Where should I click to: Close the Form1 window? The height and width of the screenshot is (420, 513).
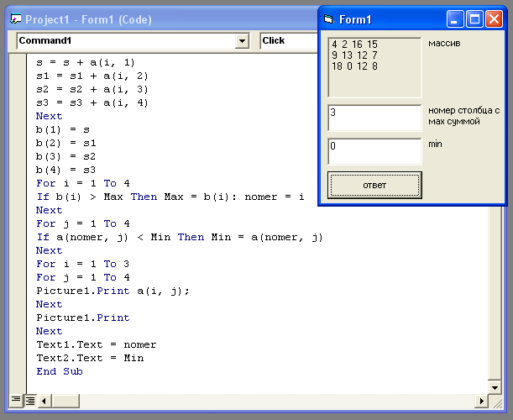[495, 19]
